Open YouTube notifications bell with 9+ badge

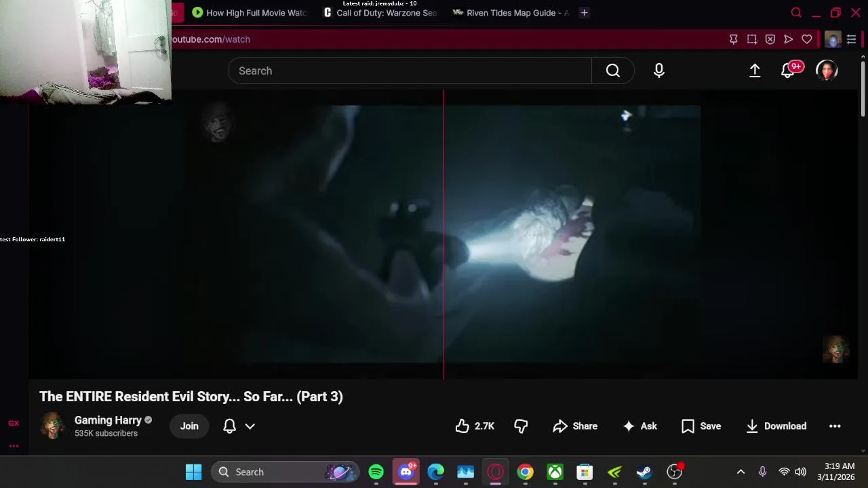[788, 70]
